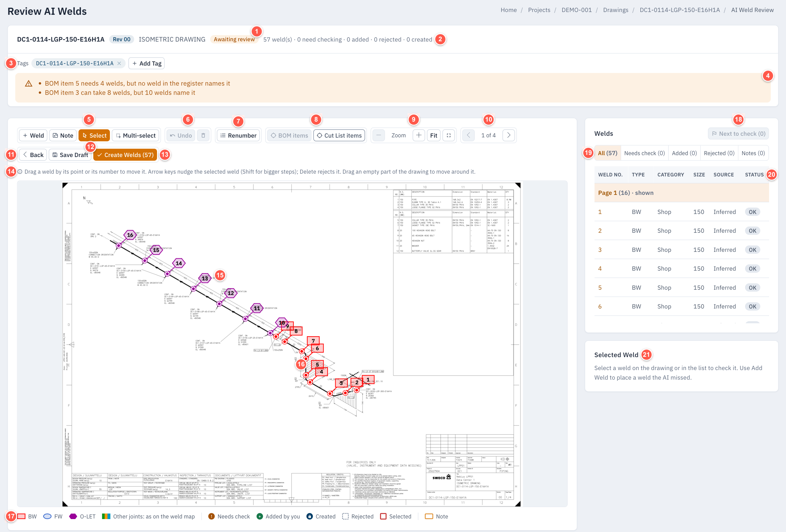Open fullscreen view icon

[449, 135]
